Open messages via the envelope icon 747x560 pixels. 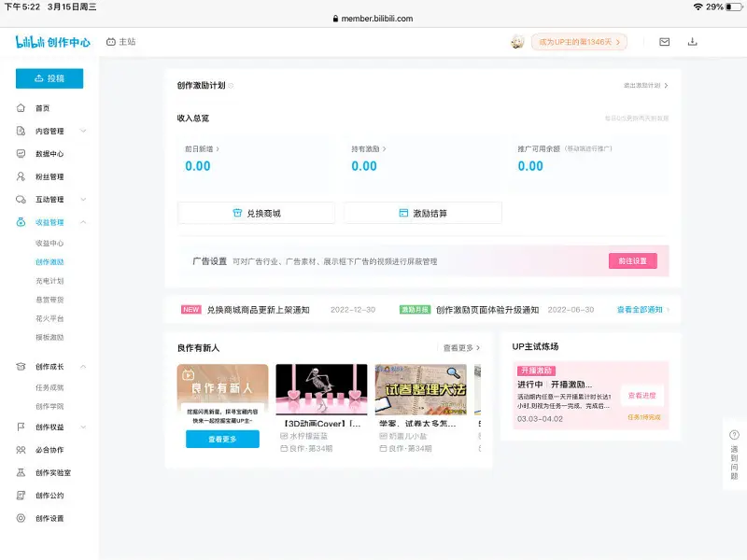[664, 42]
